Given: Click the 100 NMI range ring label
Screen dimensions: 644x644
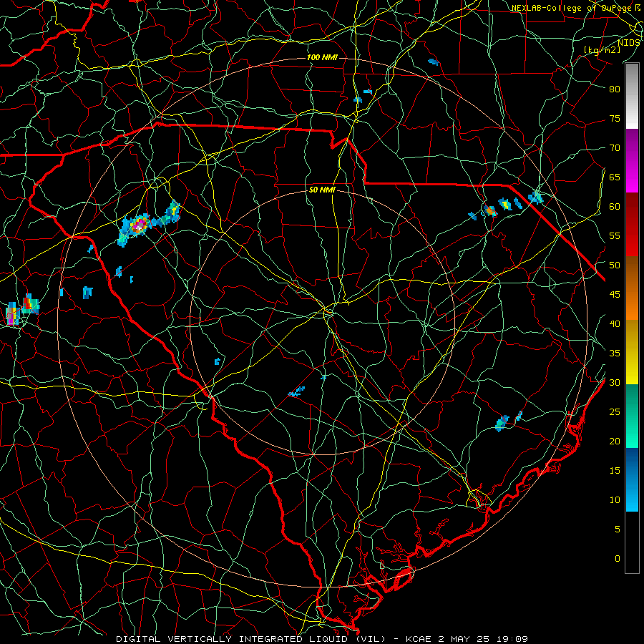Looking at the screenshot, I should 322,57.
